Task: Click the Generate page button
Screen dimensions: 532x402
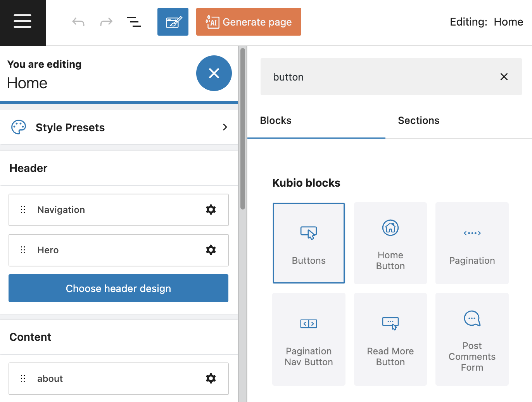Action: (x=248, y=22)
